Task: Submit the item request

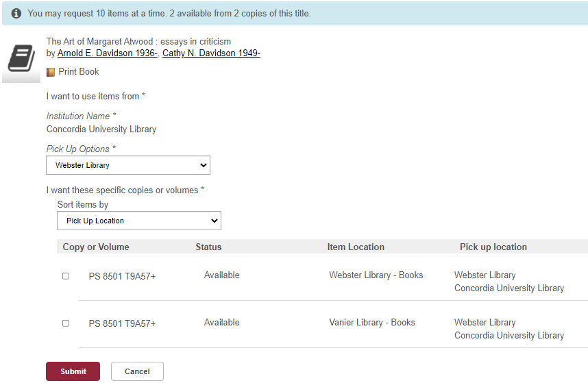Action: [73, 371]
